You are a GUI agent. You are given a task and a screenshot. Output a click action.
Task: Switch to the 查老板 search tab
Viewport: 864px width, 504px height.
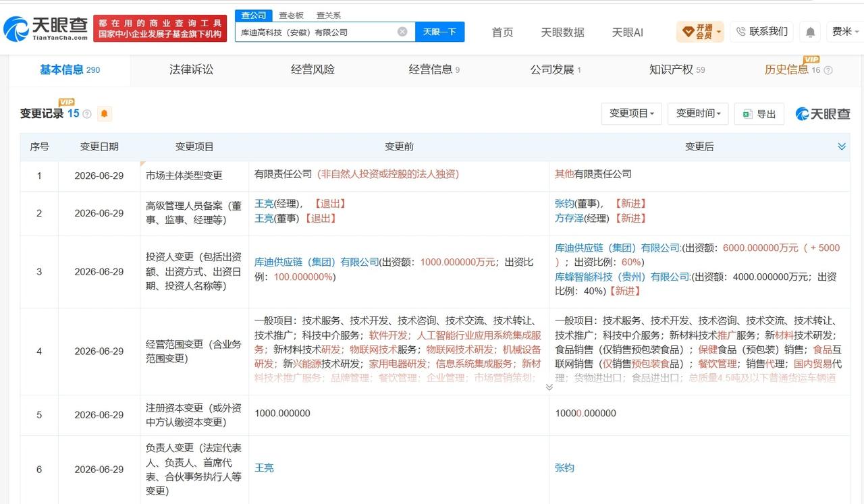291,15
